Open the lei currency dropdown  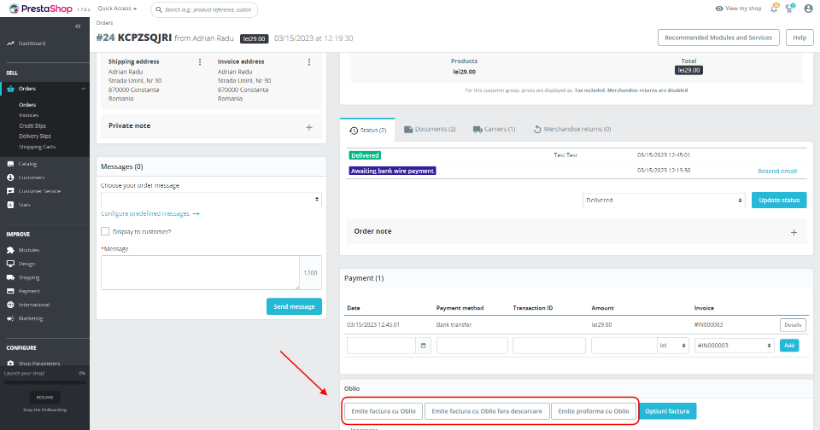pos(673,345)
